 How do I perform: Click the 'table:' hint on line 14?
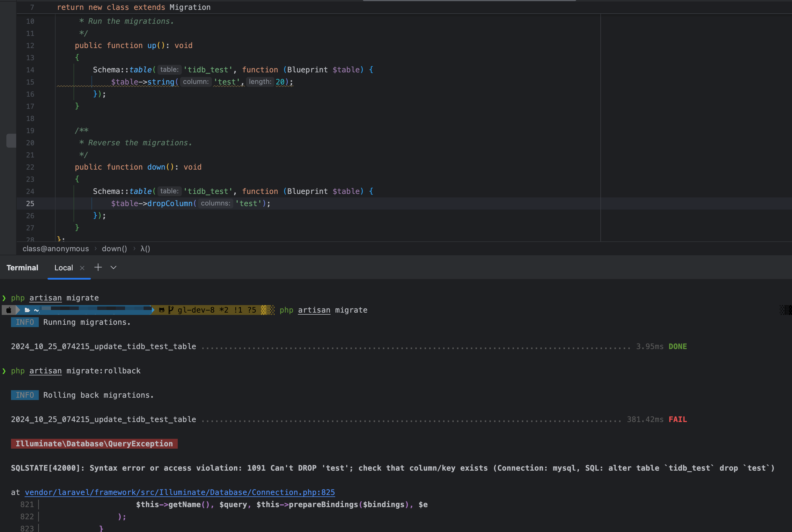tap(169, 69)
